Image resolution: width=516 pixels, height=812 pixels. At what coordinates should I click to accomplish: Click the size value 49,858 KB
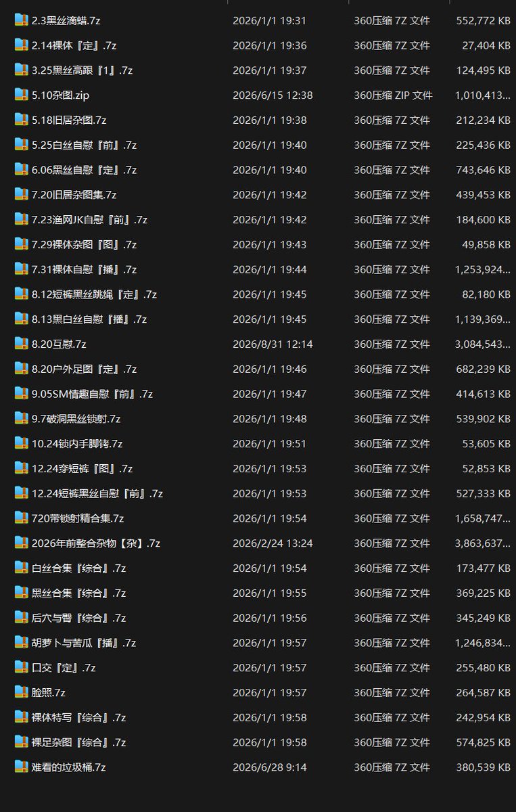click(486, 245)
